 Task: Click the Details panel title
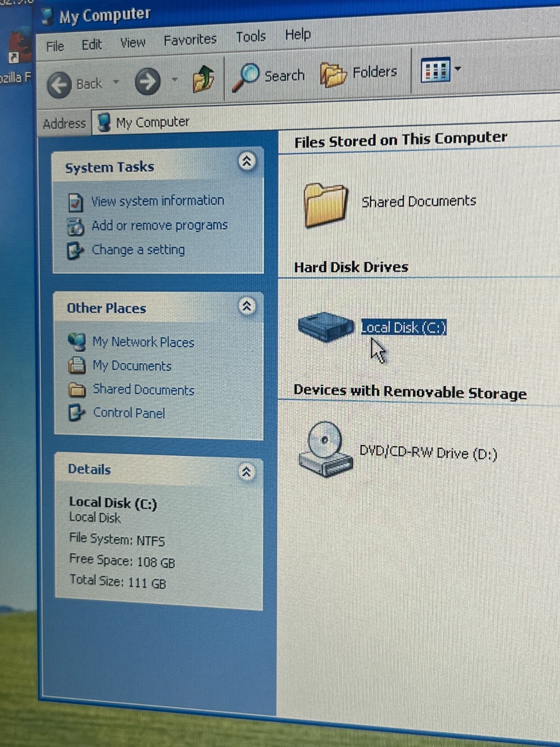tap(90, 469)
